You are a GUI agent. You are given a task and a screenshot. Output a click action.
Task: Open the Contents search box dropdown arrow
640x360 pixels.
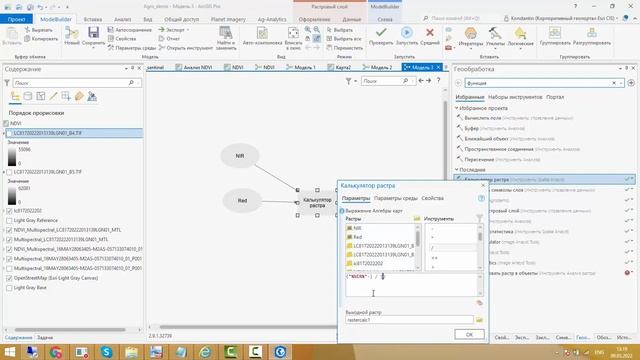138,83
